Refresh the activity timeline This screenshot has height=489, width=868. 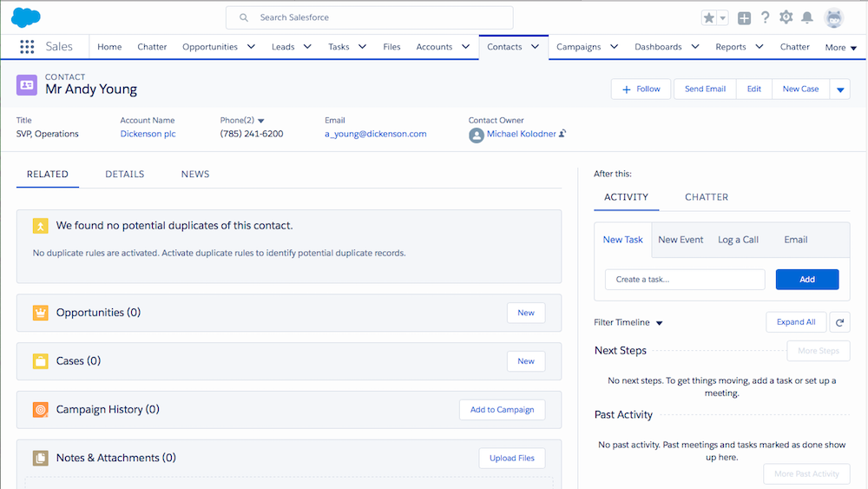tap(839, 322)
